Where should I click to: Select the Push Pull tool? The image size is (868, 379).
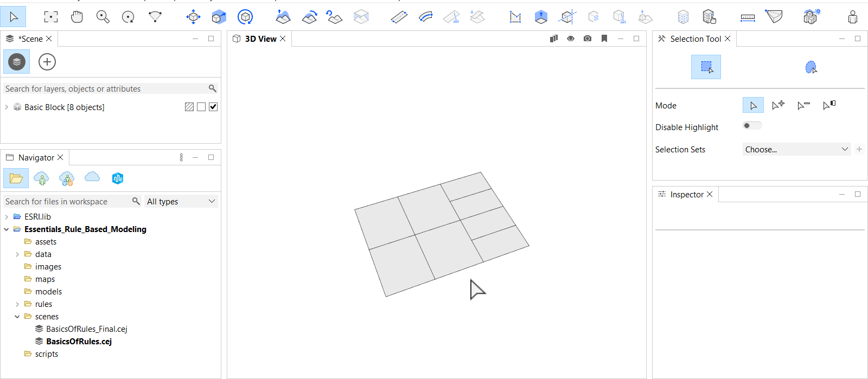[x=541, y=17]
